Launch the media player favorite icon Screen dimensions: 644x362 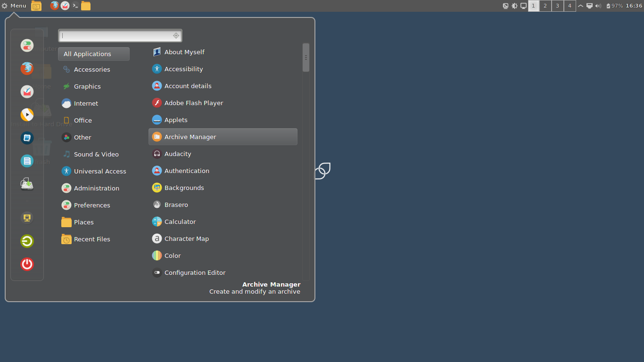(x=27, y=115)
